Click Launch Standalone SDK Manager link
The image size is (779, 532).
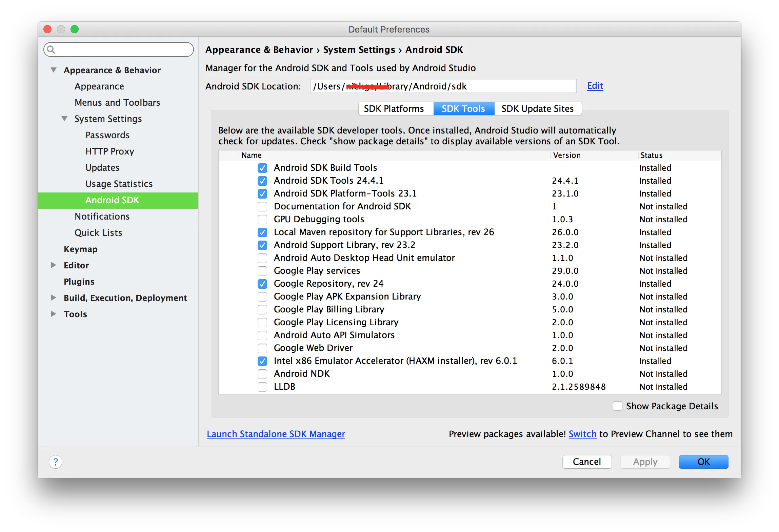pyautogui.click(x=276, y=434)
